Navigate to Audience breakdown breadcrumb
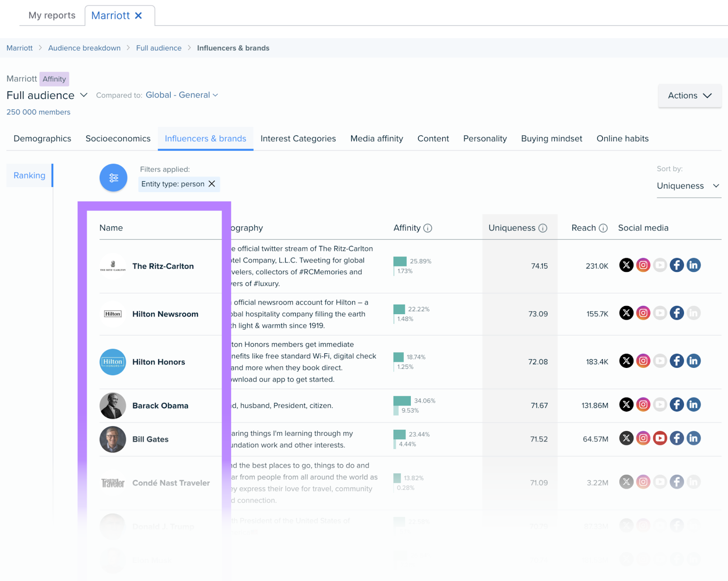The height and width of the screenshot is (581, 728). 84,48
